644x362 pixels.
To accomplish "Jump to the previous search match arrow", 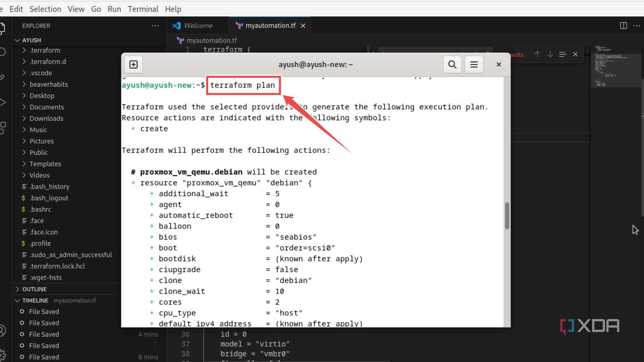I will [537, 54].
